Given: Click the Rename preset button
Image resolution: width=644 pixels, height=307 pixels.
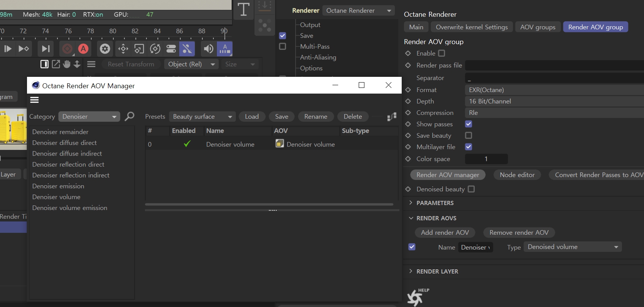Looking at the screenshot, I should click(x=316, y=116).
